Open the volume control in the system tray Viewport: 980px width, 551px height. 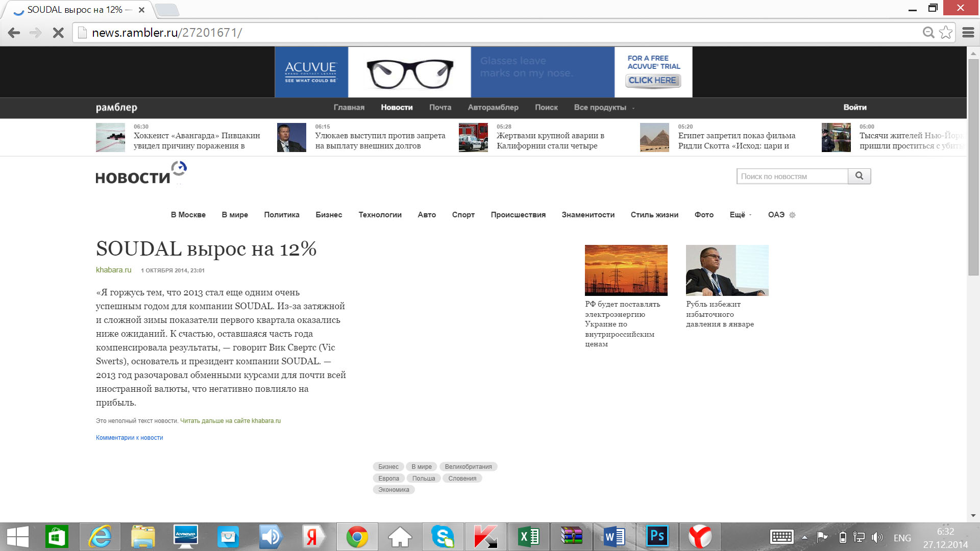(877, 537)
